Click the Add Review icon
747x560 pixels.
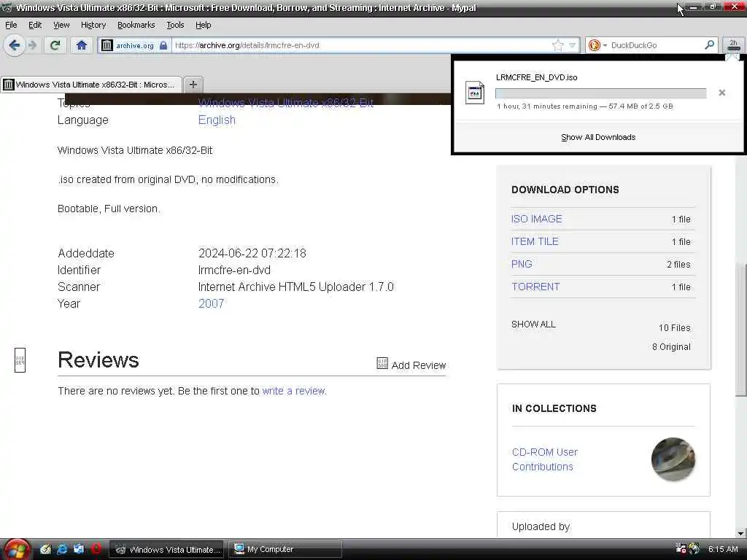(382, 363)
